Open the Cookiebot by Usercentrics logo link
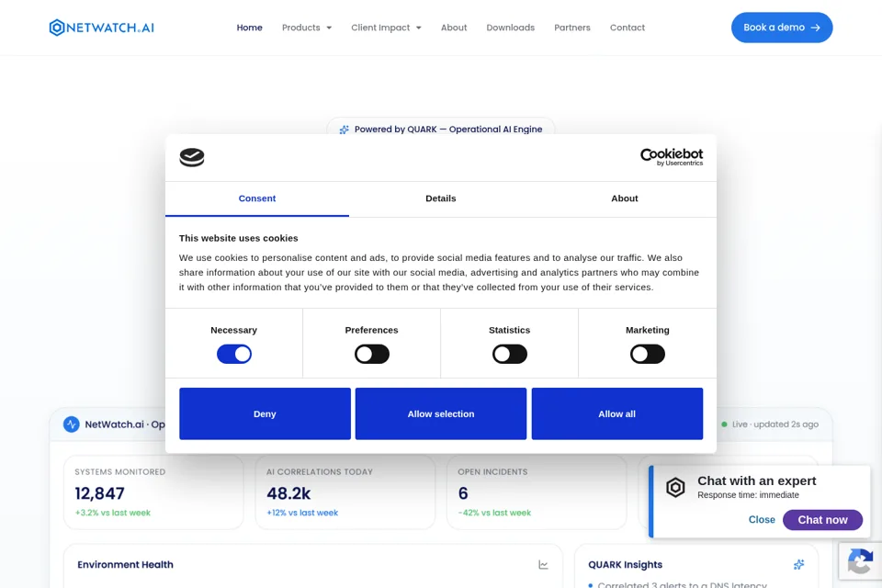The image size is (882, 588). pos(672,157)
